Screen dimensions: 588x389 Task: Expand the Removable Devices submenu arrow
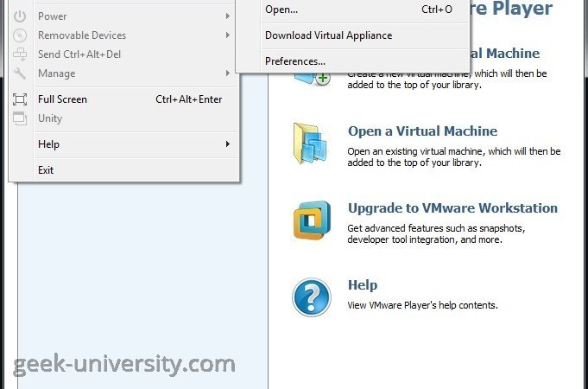coord(228,35)
